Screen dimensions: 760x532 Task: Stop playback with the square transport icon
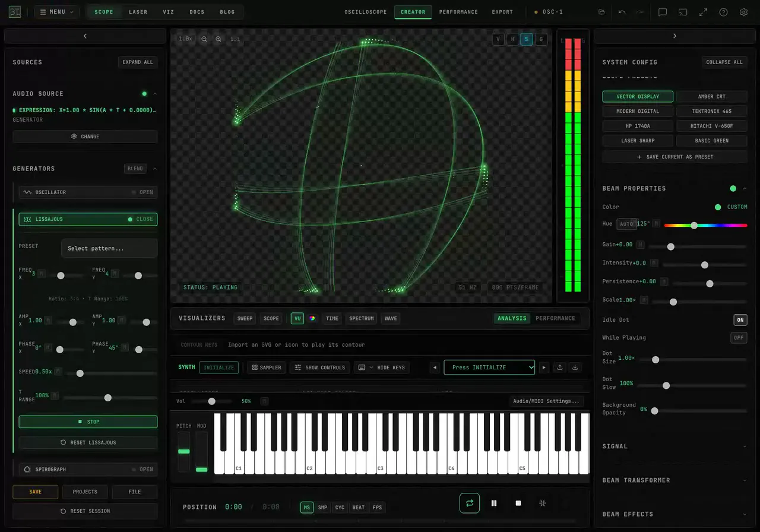pyautogui.click(x=518, y=503)
